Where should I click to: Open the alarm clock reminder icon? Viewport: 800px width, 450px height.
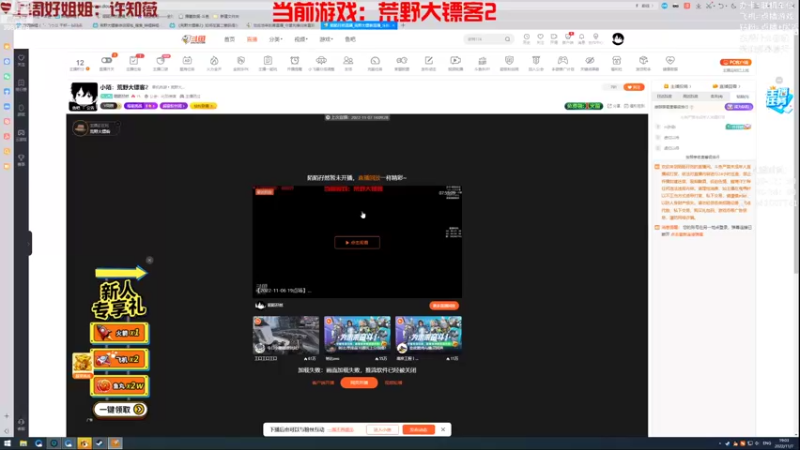(294, 61)
